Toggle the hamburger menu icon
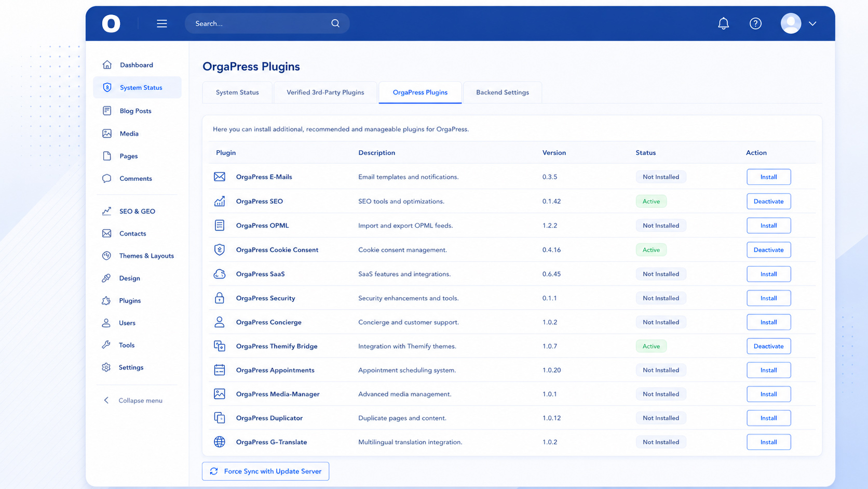Viewport: 868px width, 489px height. 162,23
